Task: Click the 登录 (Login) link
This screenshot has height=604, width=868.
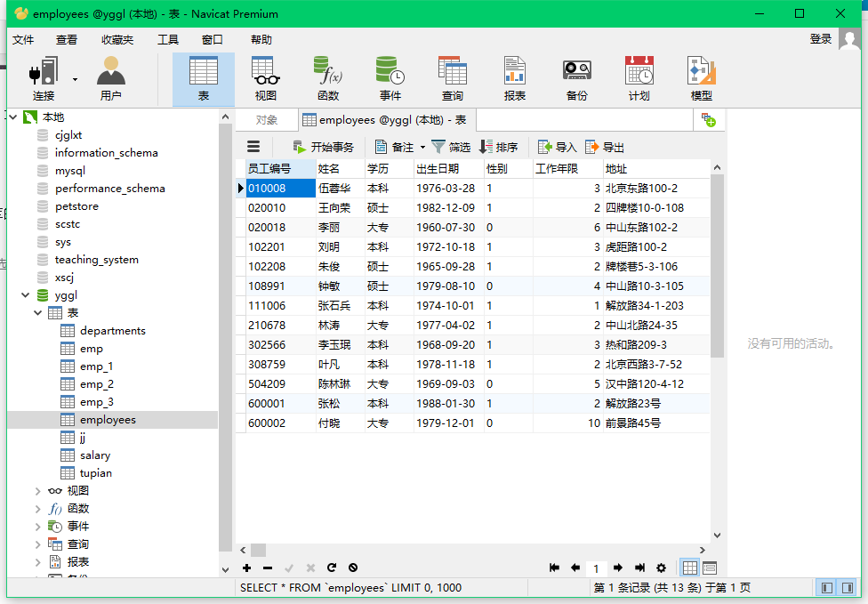Action: tap(820, 40)
